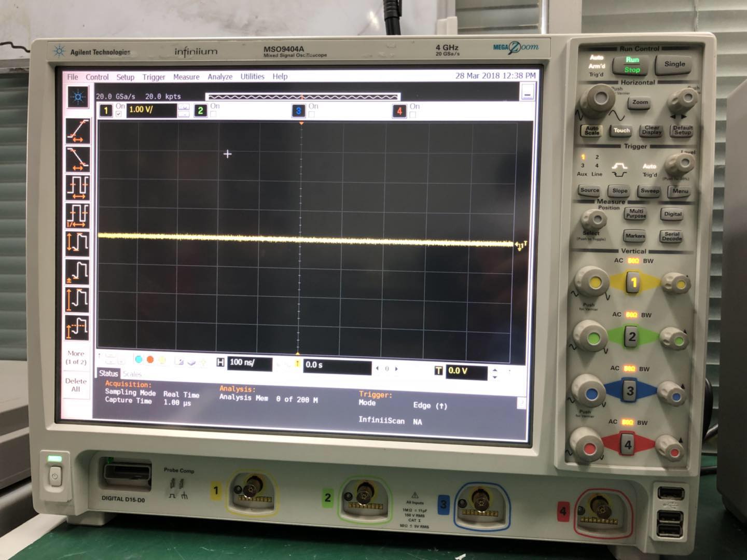747x560 pixels.
Task: Click the memory bar waveform overview
Action: pos(302,96)
